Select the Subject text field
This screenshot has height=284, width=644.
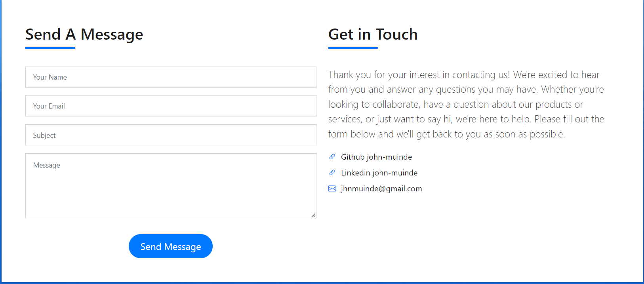pyautogui.click(x=171, y=135)
